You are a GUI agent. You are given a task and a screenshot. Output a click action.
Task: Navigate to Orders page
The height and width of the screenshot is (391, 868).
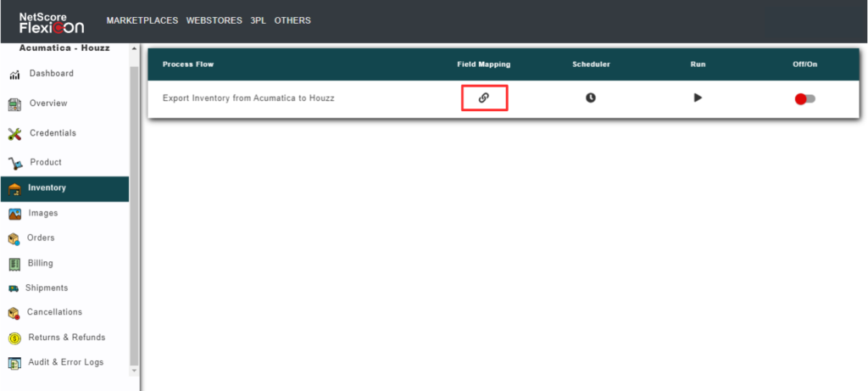[x=41, y=237]
